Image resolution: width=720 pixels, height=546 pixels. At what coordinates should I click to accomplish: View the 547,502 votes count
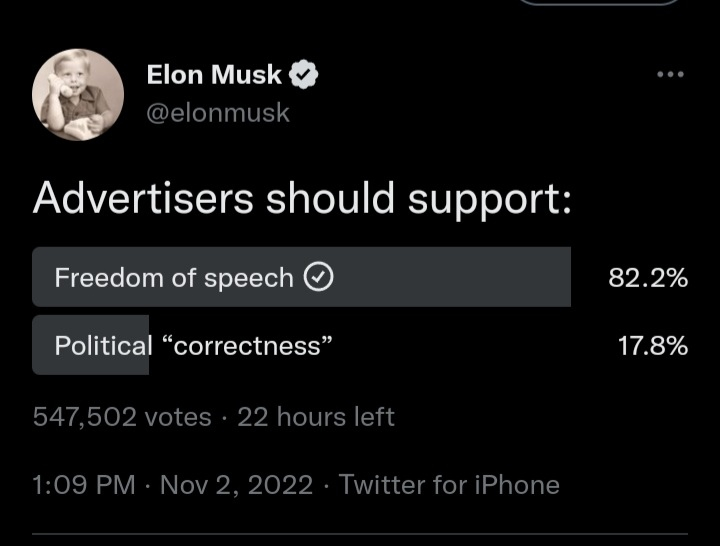coord(122,416)
